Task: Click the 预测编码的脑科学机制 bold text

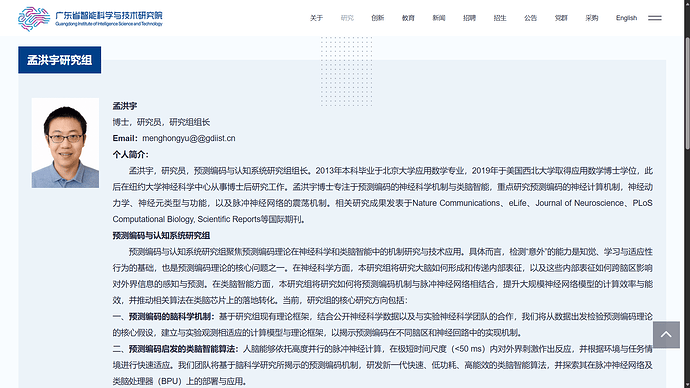Action: [x=169, y=316]
